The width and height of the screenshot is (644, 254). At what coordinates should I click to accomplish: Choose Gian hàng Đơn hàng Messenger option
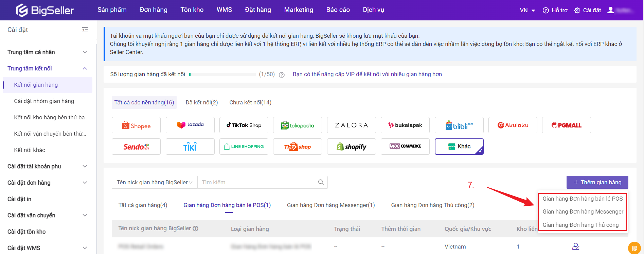[x=583, y=211]
